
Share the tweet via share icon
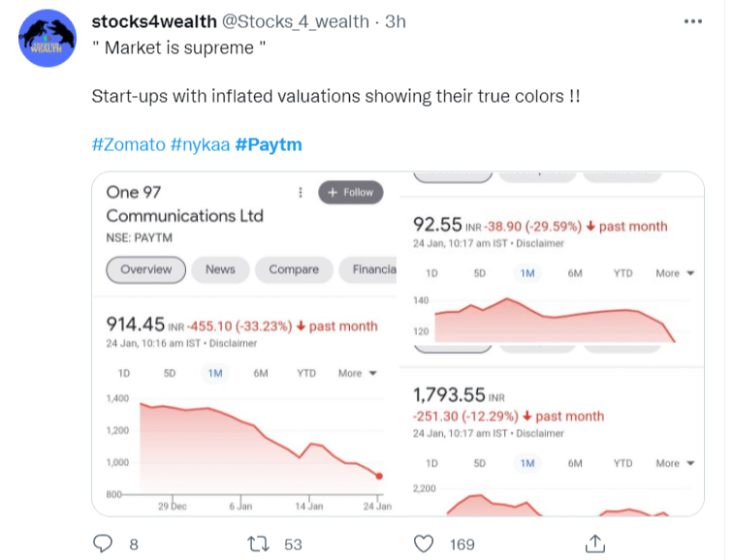click(597, 544)
